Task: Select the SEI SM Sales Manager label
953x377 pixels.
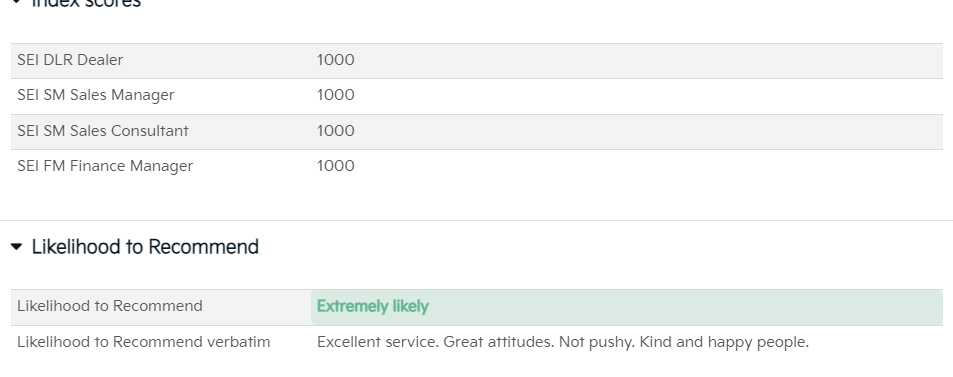Action: click(x=95, y=95)
